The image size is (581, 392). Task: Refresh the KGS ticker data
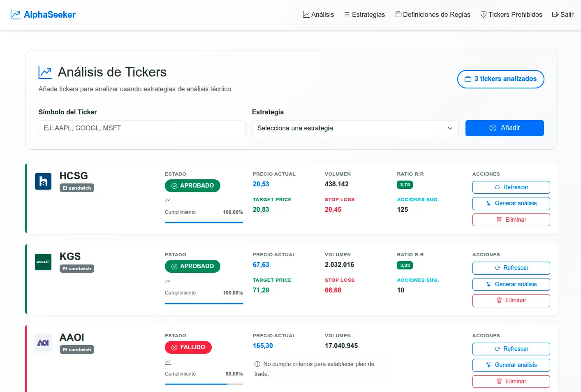coord(511,268)
